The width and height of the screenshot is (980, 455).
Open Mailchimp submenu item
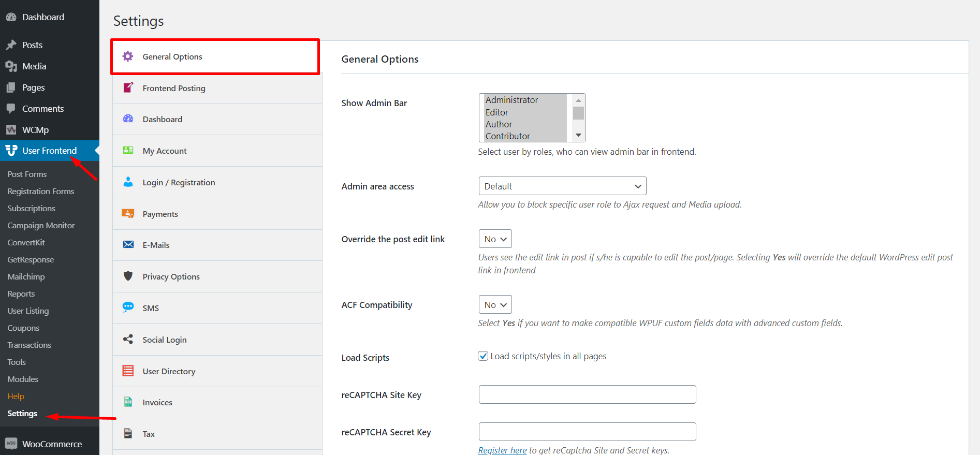pyautogui.click(x=26, y=277)
